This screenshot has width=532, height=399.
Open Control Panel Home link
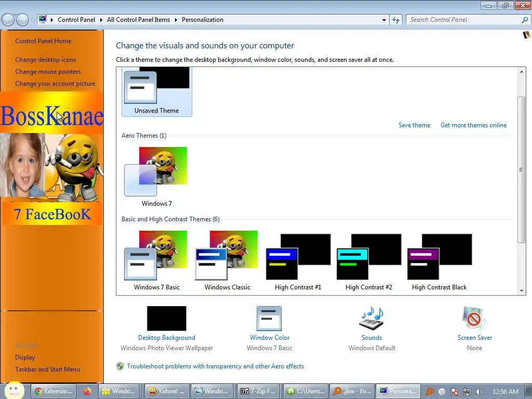[43, 41]
